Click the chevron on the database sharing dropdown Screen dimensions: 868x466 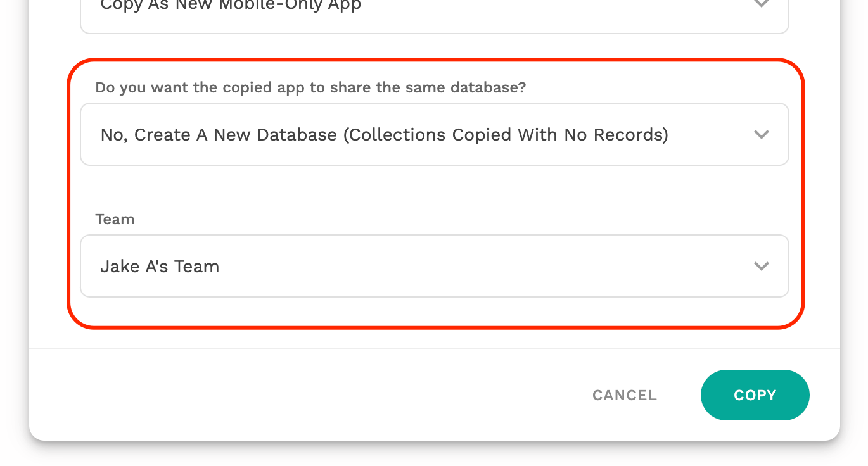point(761,134)
